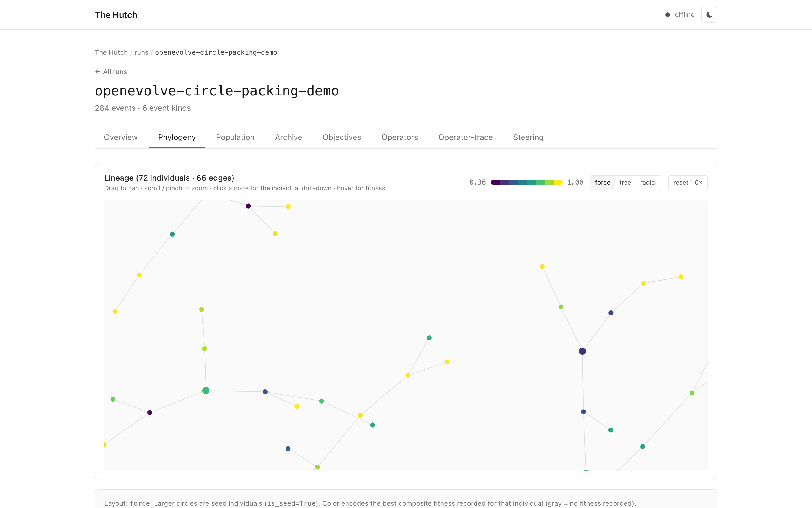
Task: Open the Operators tab
Action: [x=400, y=137]
